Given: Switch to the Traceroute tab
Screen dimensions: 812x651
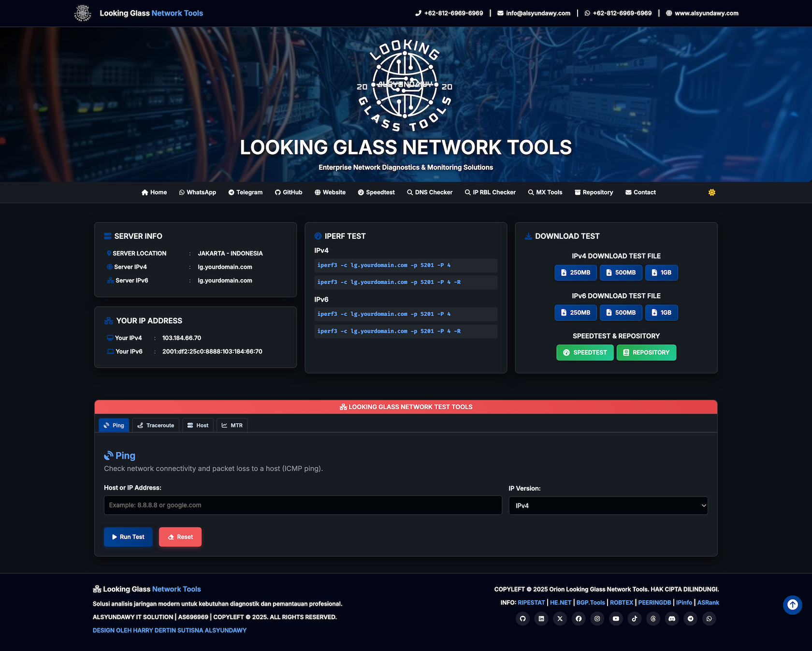Looking at the screenshot, I should (156, 425).
